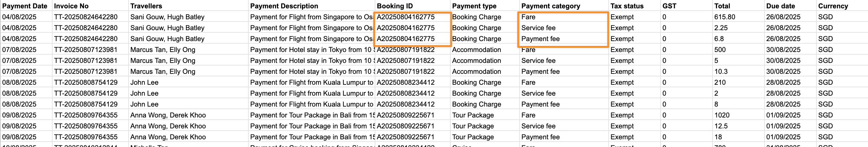Select first invoice TT-20250808754129 cell
Screen dimensions: 868x147
[x=90, y=82]
